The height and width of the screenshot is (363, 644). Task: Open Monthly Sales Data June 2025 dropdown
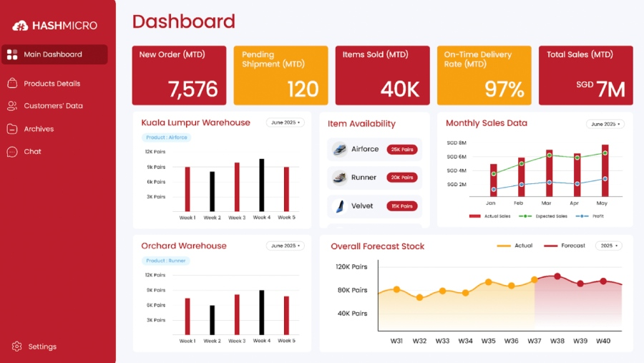point(605,124)
